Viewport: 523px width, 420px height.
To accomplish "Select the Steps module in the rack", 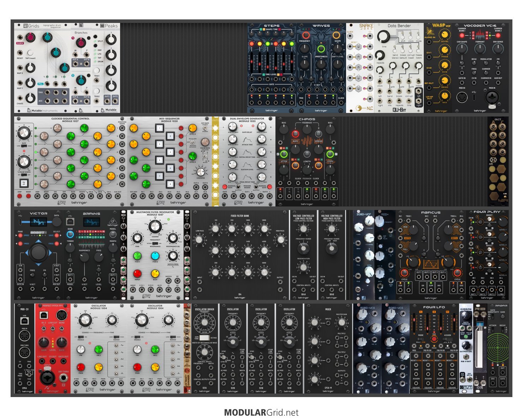I will pyautogui.click(x=272, y=68).
